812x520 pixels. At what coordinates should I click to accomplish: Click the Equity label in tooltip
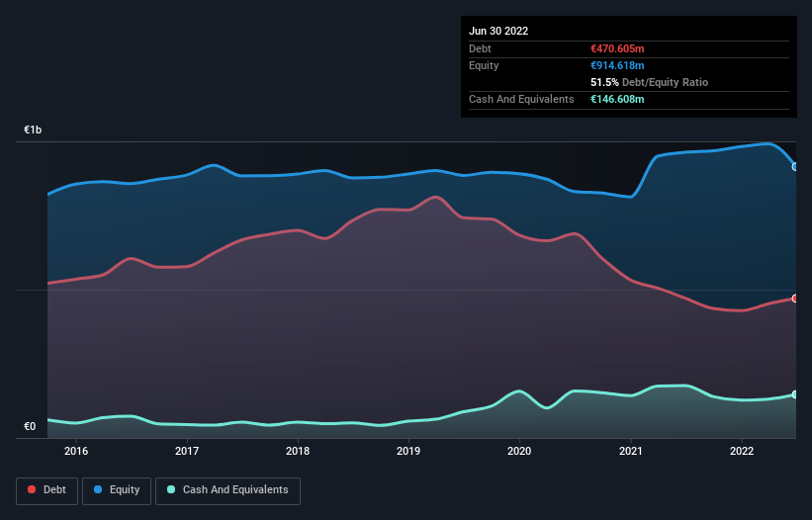click(484, 65)
